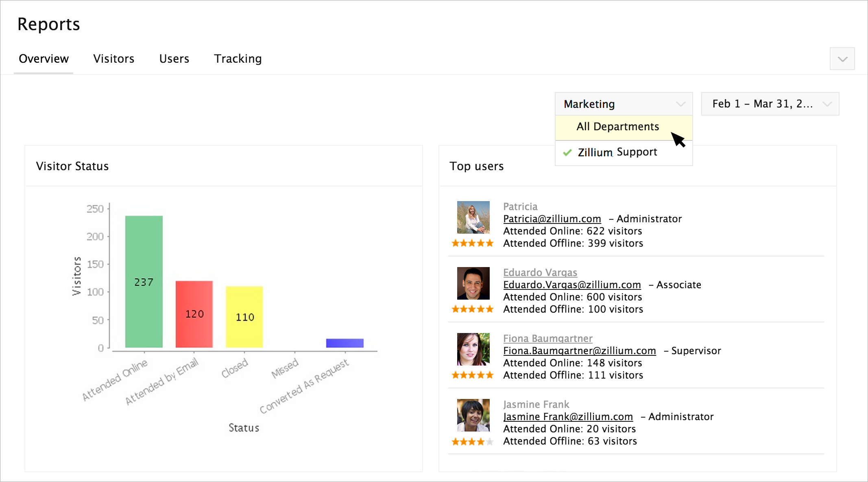Open Fiona Baumgartner's profile photo
The height and width of the screenshot is (482, 868).
coord(473,349)
